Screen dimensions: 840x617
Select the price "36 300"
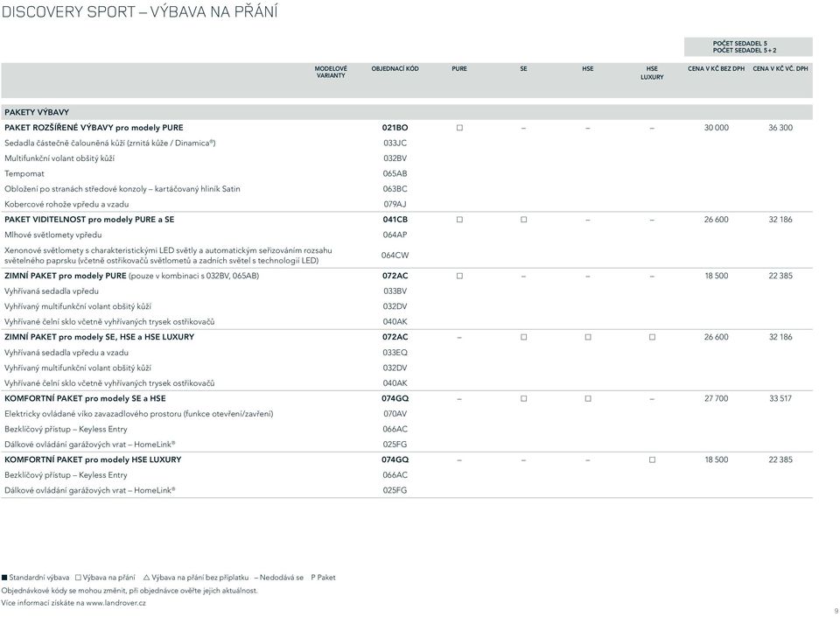pyautogui.click(x=780, y=128)
